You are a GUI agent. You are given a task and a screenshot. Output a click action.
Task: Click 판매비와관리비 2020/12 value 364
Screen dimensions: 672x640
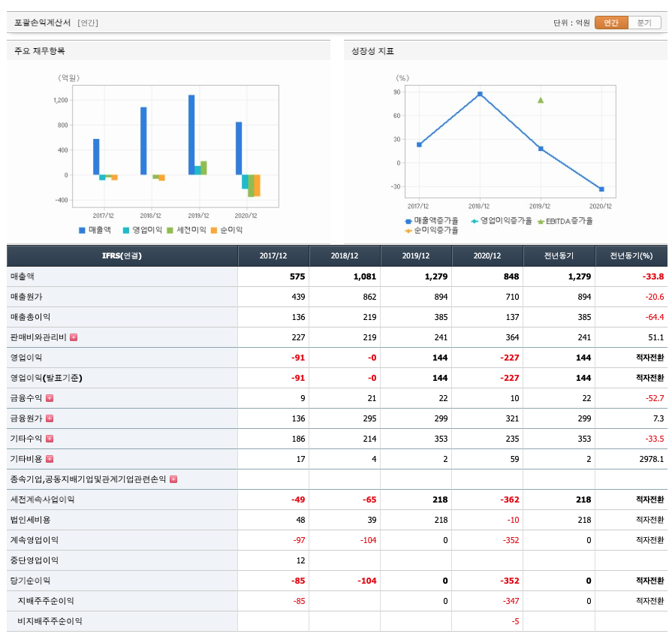(512, 337)
